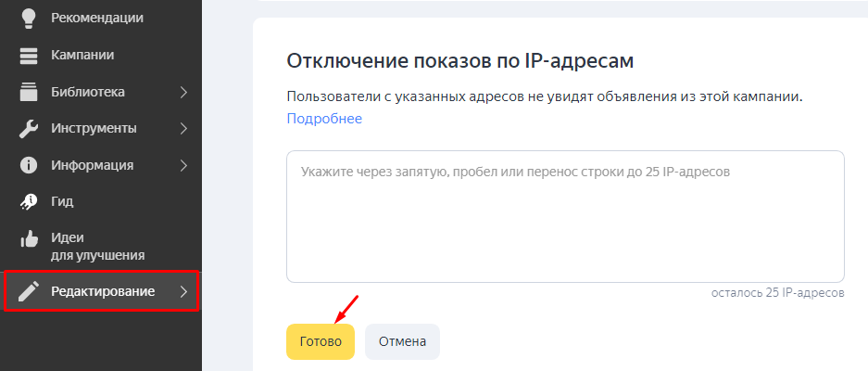Click the Campaigns list icon

28,55
